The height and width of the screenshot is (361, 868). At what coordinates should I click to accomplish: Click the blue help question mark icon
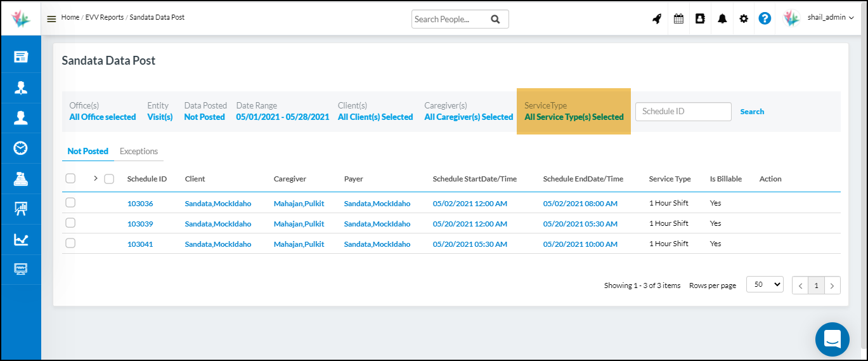pos(765,19)
